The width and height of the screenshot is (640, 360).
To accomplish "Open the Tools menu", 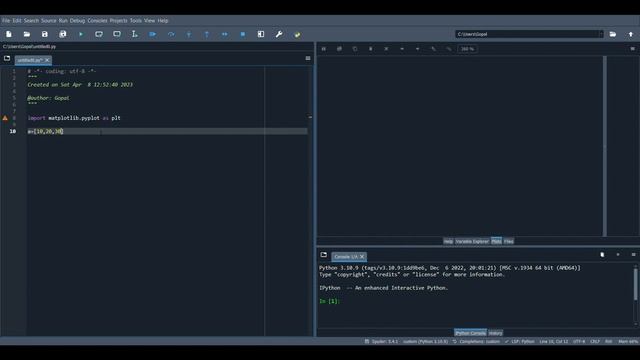I will (136, 20).
